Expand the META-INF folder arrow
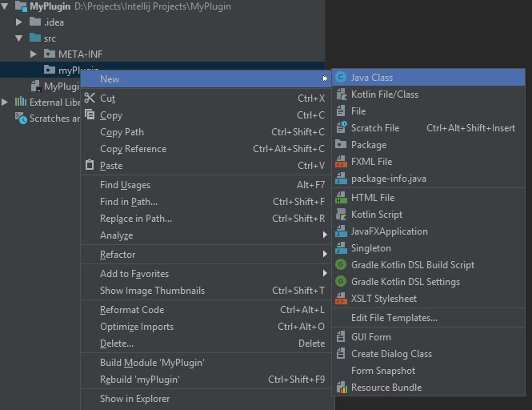The image size is (532, 410). 34,54
